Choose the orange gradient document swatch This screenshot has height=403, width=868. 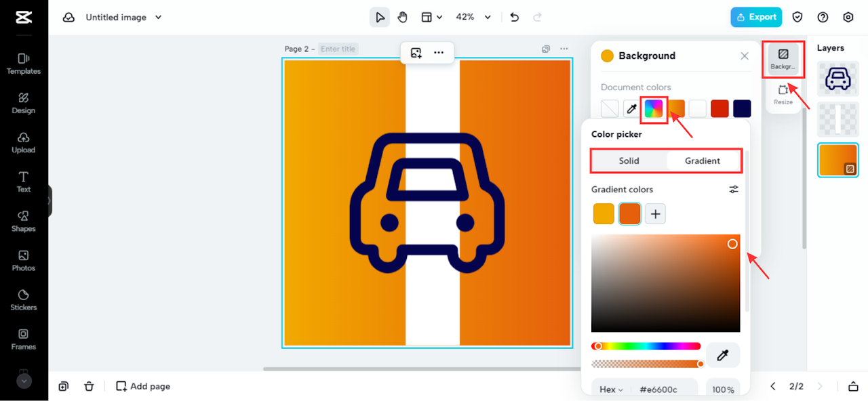676,108
